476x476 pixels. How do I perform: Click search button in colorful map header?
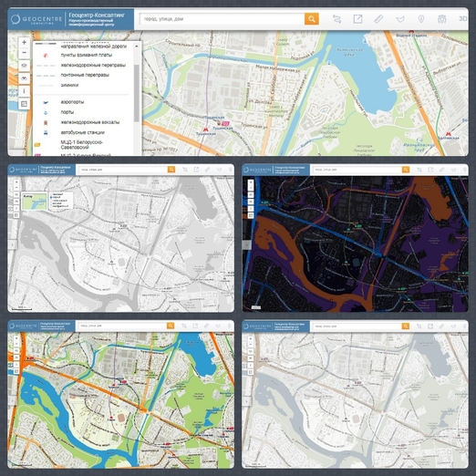[x=171, y=326]
